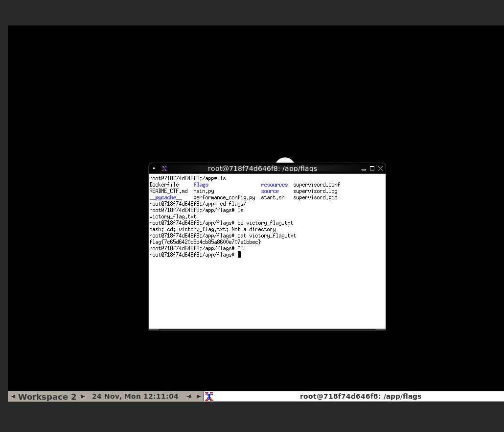
Task: Click the white circle peeking above the terminal
Action: click(285, 161)
